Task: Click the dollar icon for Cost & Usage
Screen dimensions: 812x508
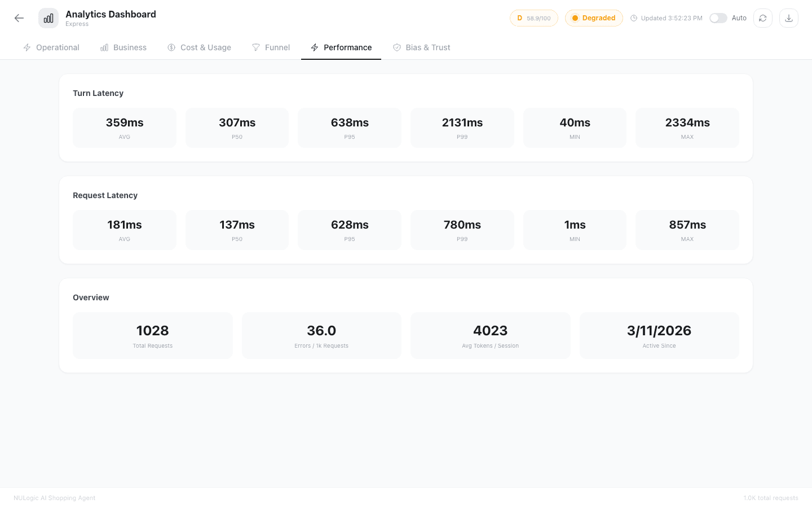Action: [x=171, y=47]
